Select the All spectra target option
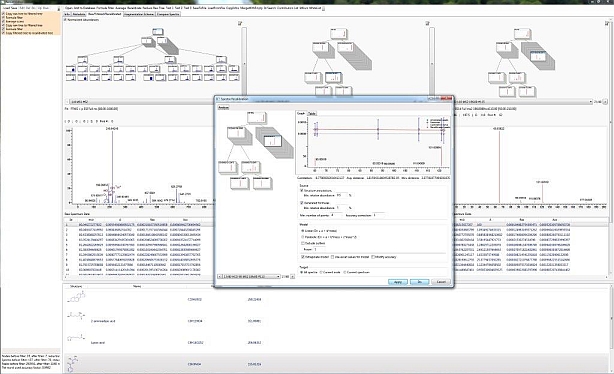 click(302, 272)
